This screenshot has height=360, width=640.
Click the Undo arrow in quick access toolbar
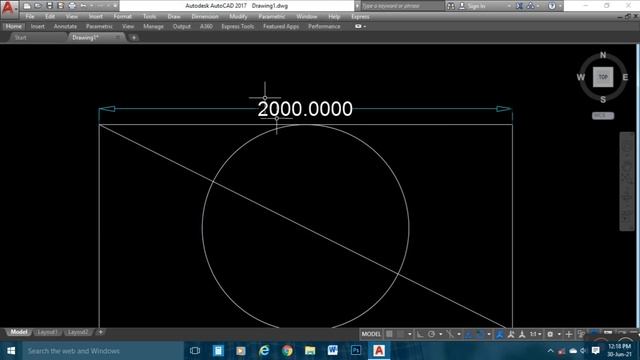pyautogui.click(x=83, y=6)
